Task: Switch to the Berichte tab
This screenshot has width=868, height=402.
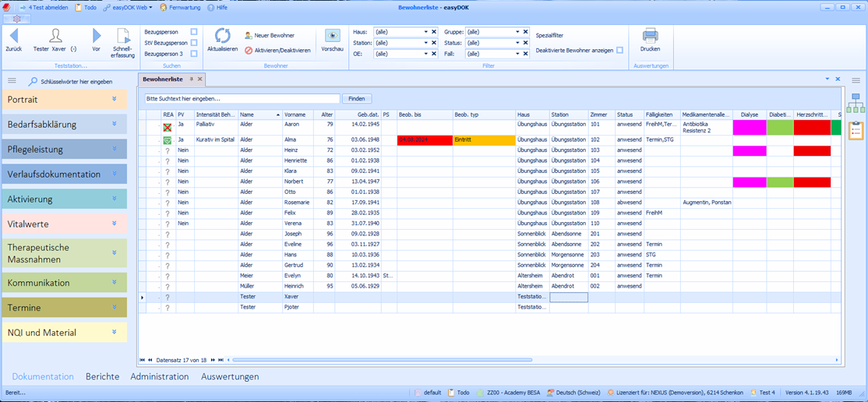Action: pos(102,376)
